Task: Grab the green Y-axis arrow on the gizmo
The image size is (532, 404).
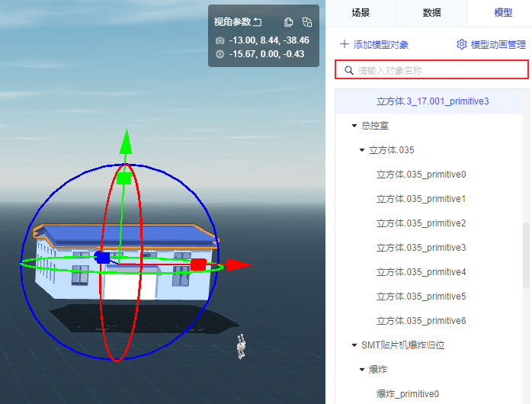Action: [126, 142]
